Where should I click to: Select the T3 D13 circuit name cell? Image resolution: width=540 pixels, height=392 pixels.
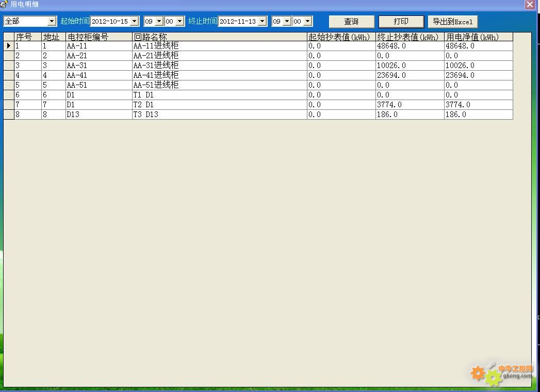point(219,115)
